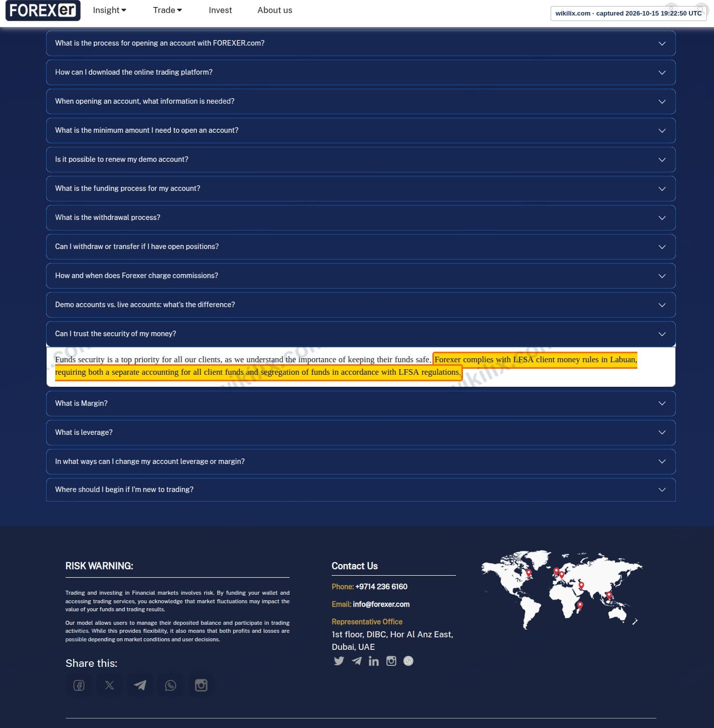The height and width of the screenshot is (728, 714).
Task: Click the highlighted LFSA client money sentence
Action: coord(346,366)
